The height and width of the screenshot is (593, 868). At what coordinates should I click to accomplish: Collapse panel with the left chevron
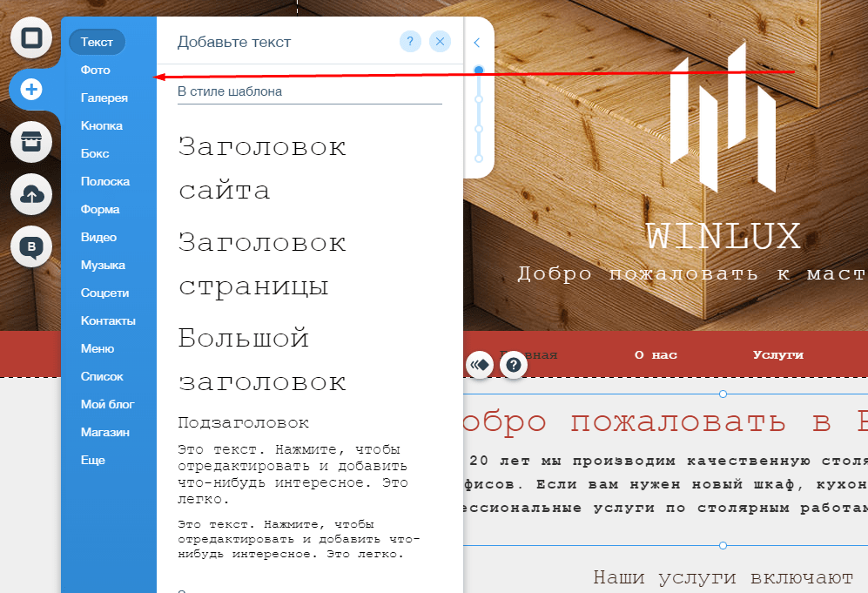(476, 43)
